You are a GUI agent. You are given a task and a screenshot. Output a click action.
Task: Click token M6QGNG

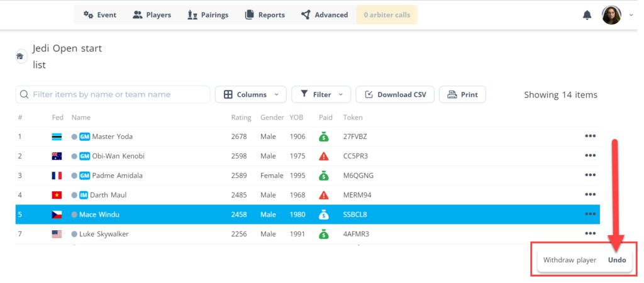click(358, 175)
